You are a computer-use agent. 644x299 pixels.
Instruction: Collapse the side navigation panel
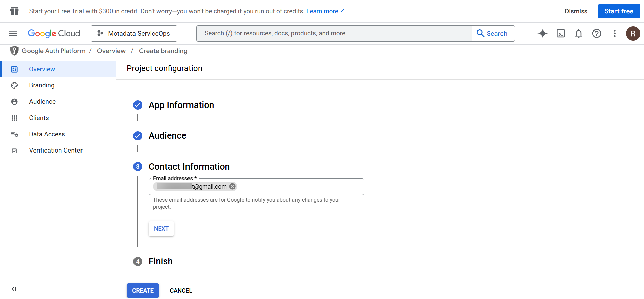(14, 289)
